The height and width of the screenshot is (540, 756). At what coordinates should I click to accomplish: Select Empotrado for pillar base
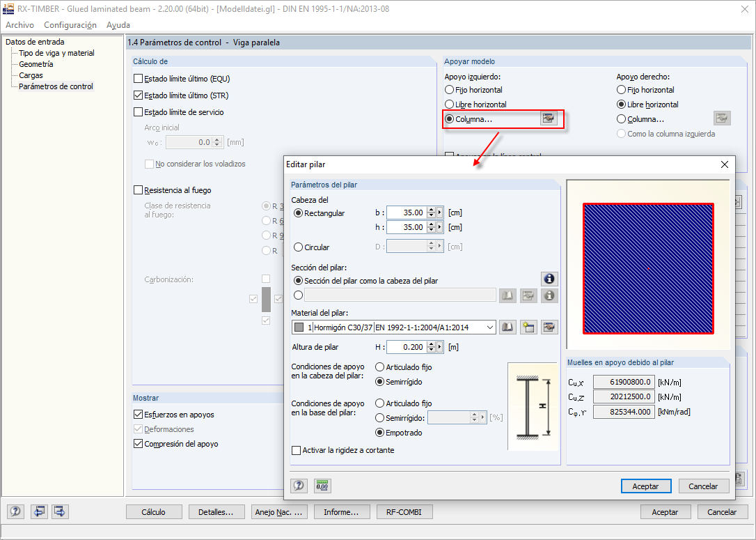click(x=380, y=433)
